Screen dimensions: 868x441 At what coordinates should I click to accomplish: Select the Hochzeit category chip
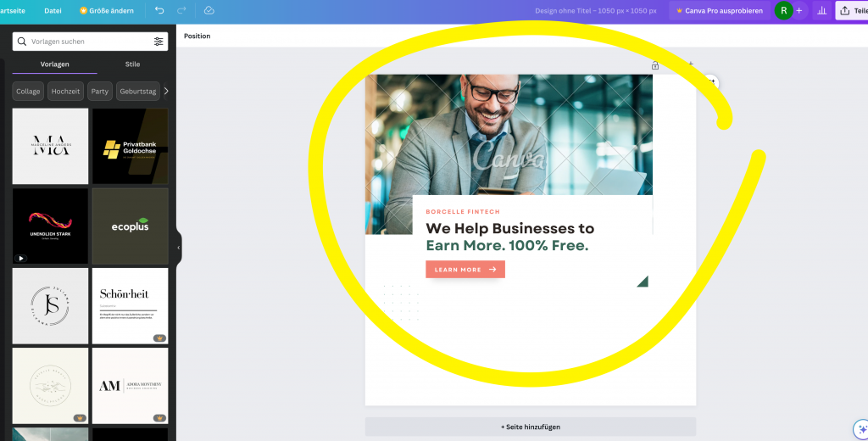65,92
